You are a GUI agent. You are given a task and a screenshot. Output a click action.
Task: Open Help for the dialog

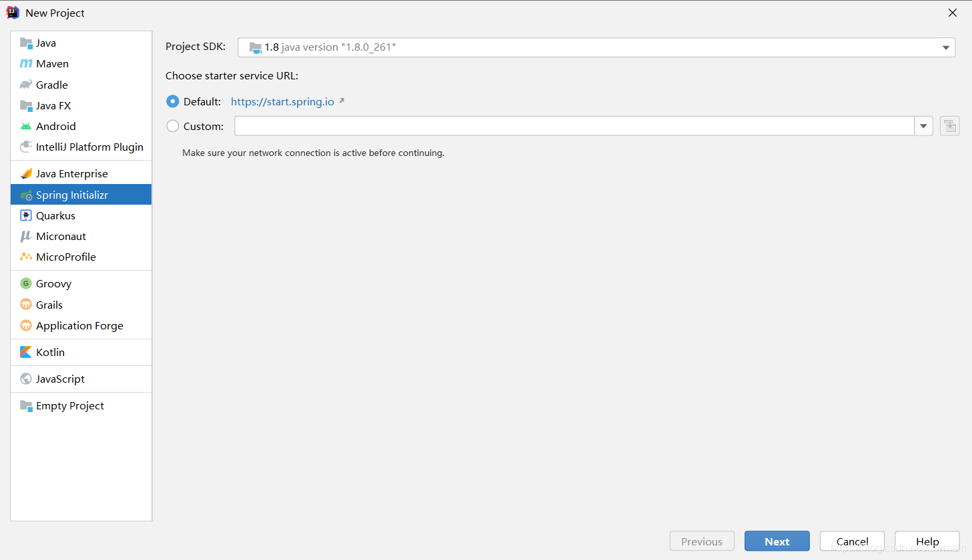tap(927, 541)
